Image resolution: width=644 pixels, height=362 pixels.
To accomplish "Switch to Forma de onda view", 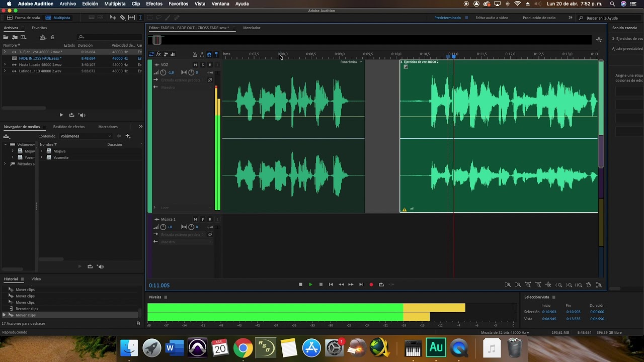I will point(24,18).
